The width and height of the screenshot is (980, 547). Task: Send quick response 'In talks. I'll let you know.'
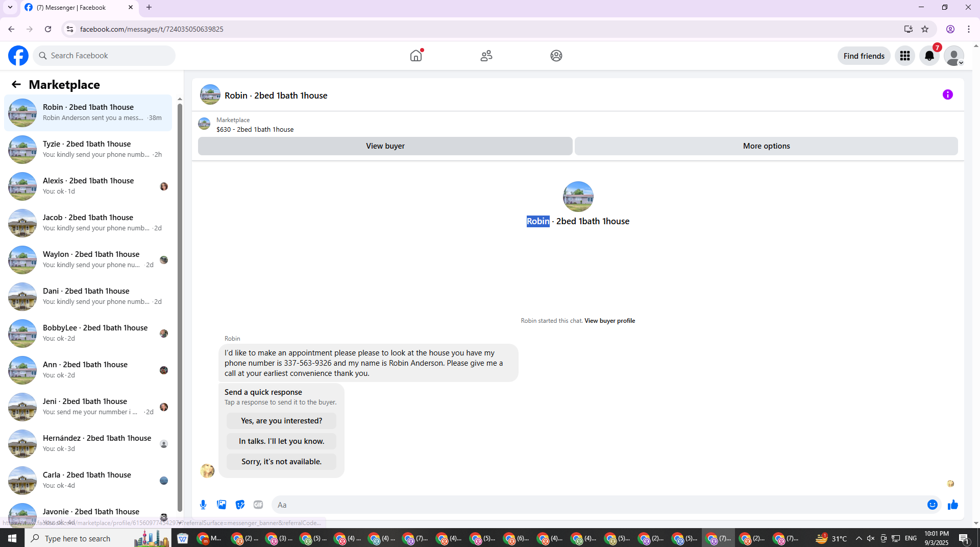pyautogui.click(x=281, y=441)
